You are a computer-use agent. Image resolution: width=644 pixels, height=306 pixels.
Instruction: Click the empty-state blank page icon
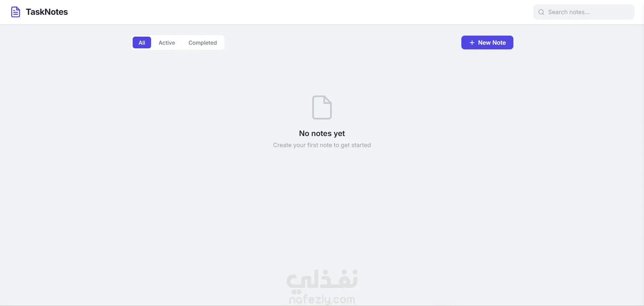pos(322,107)
